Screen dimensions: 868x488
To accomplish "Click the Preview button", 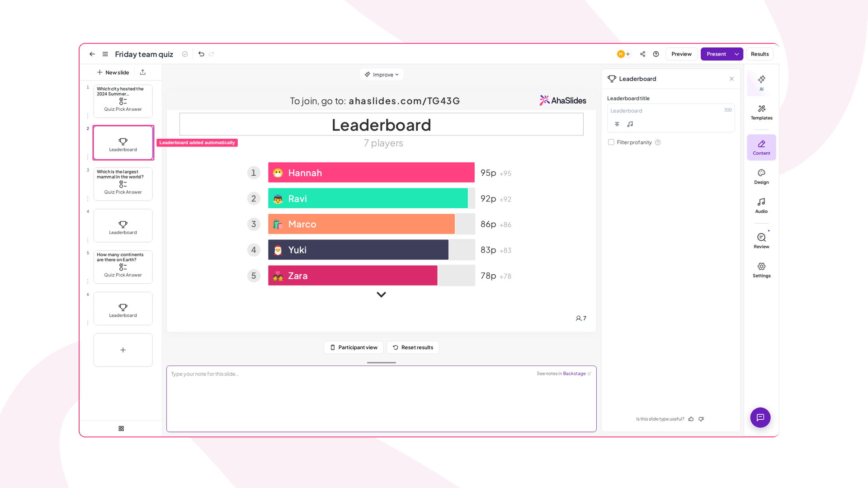I will coord(681,54).
